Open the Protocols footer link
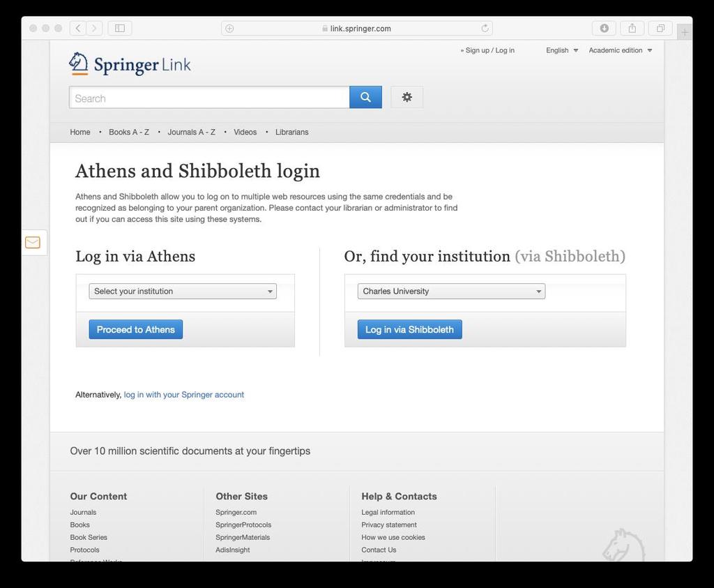Screen dimensions: 714x588 click(84, 550)
